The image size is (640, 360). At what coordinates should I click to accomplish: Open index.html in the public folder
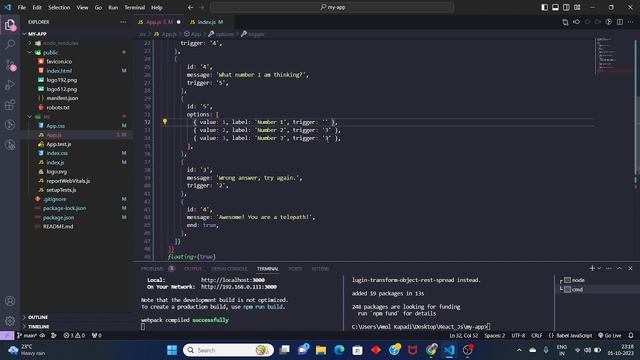59,71
